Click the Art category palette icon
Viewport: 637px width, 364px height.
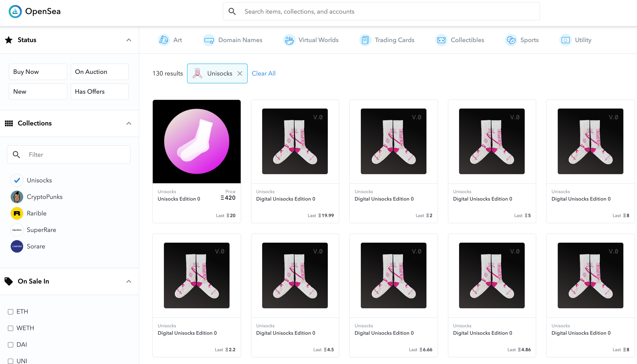coord(164,40)
